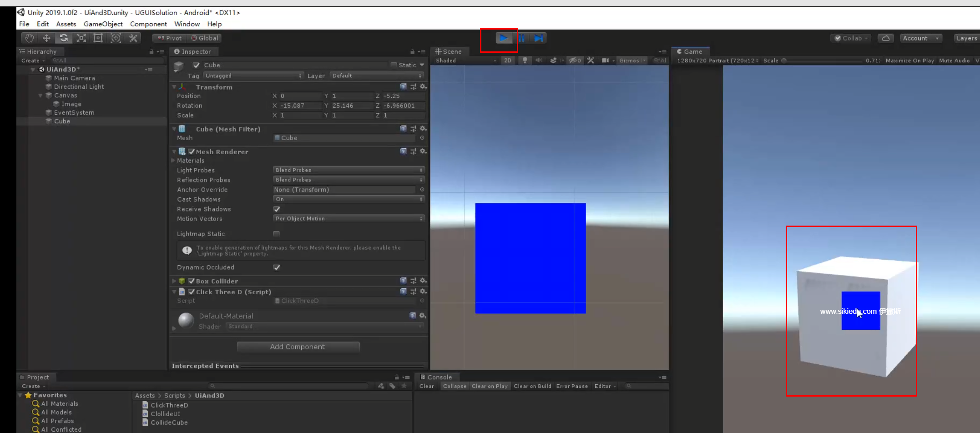Screen dimensions: 980x433
Task: Select the Scale tool
Action: pos(81,38)
